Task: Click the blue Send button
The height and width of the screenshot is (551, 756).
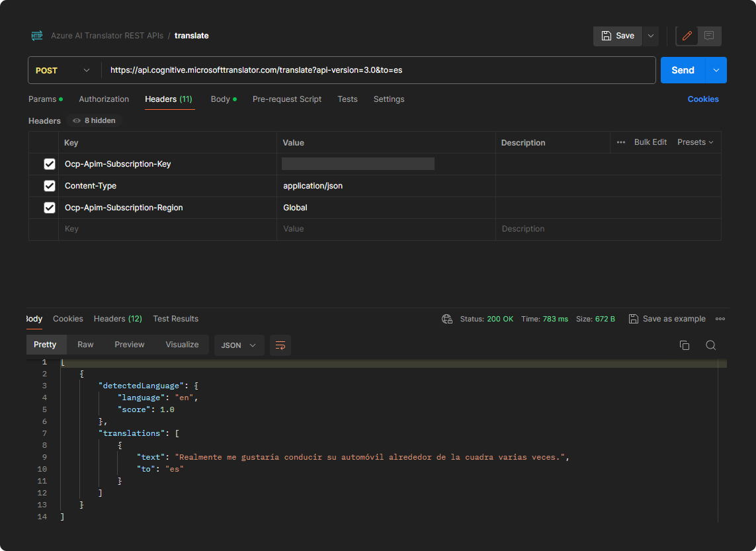Action: click(683, 71)
